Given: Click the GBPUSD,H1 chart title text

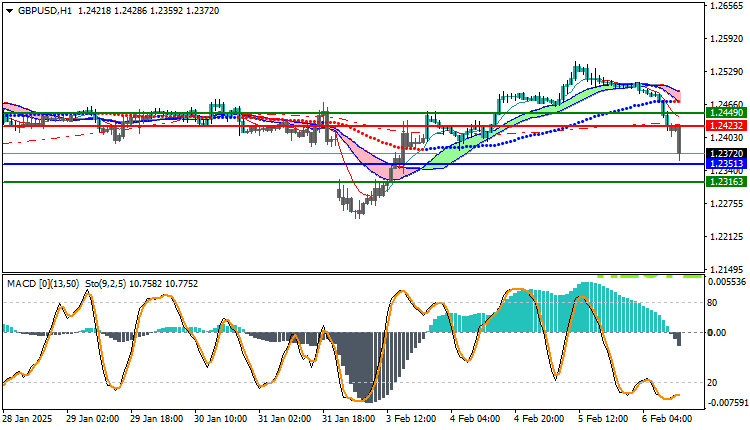Looking at the screenshot, I should [x=45, y=11].
